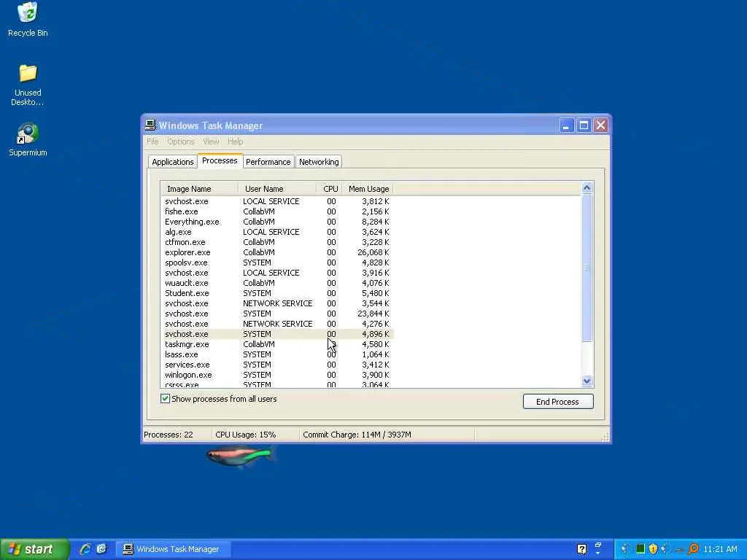Select the Everything.exe process row
Viewport: 747px width, 560px height.
[277, 222]
